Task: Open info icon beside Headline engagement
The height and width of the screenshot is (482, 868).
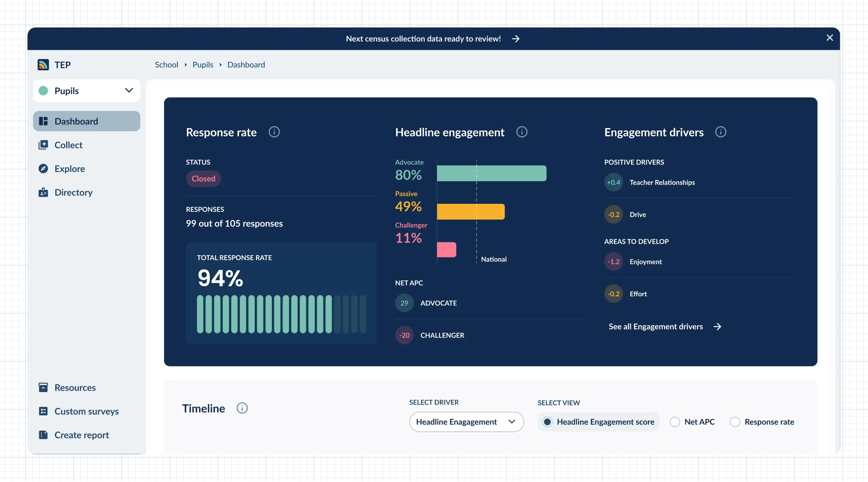Action: [x=522, y=132]
